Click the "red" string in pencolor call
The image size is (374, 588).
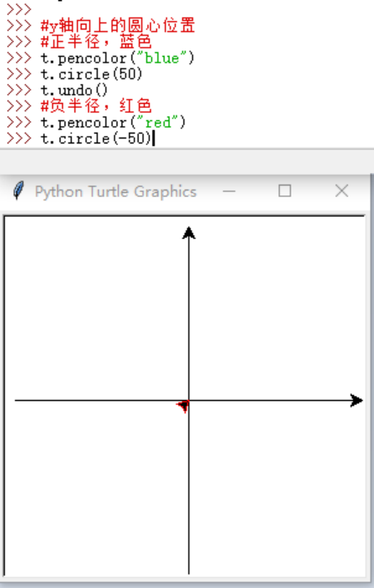tap(158, 123)
